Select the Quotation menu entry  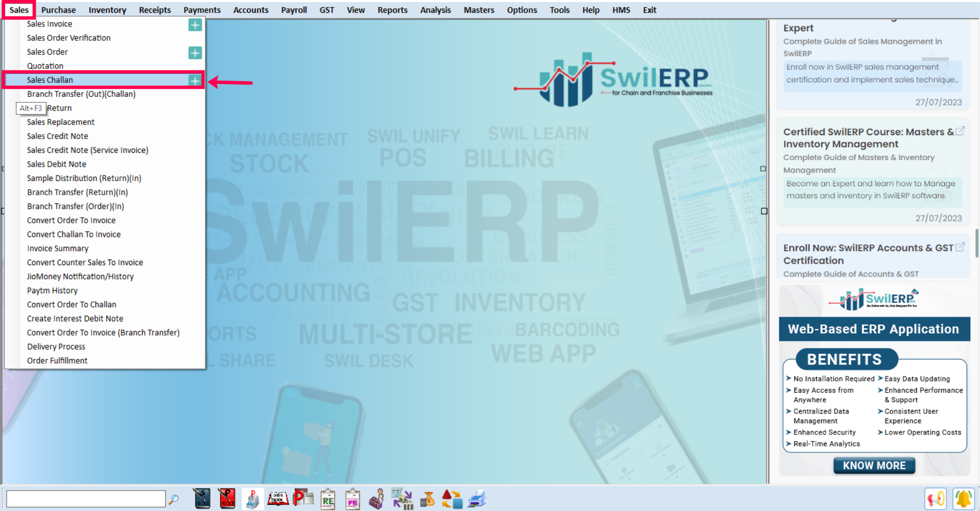(105, 66)
